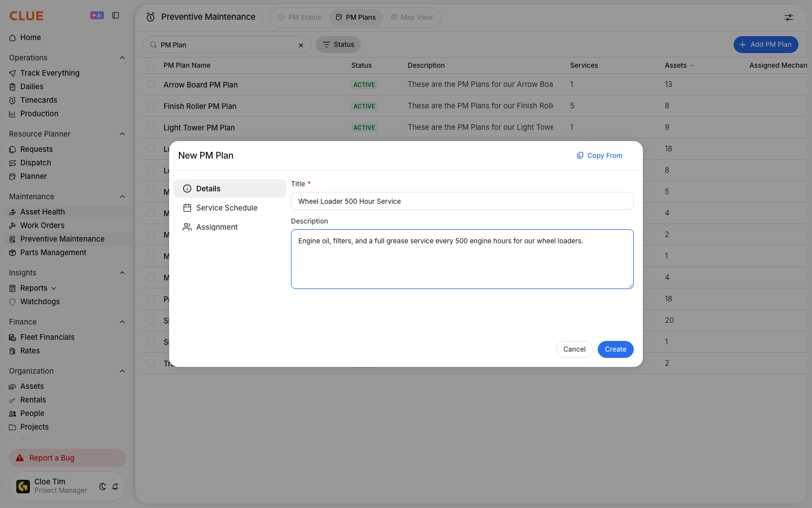Open the Status filter
The image size is (812, 508).
pyautogui.click(x=338, y=45)
